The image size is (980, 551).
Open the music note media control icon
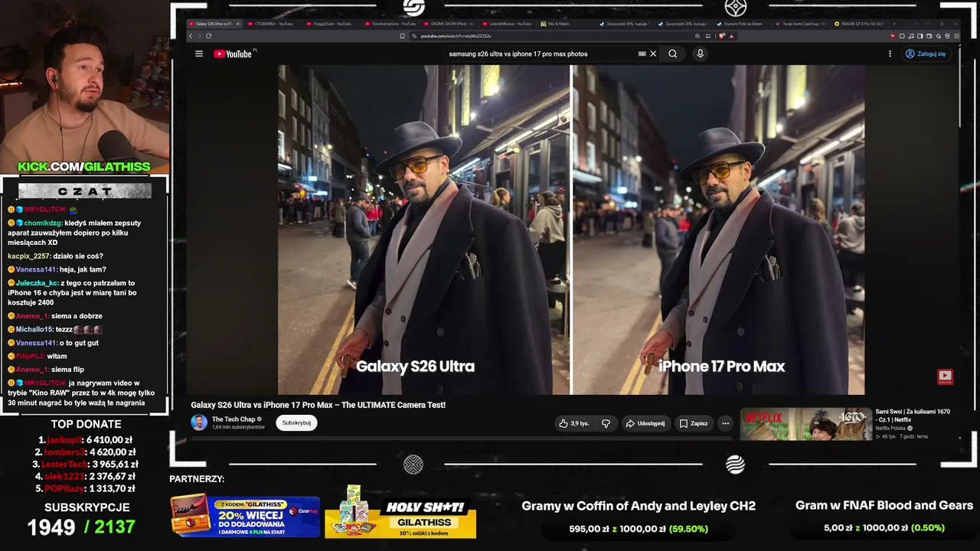coord(911,36)
